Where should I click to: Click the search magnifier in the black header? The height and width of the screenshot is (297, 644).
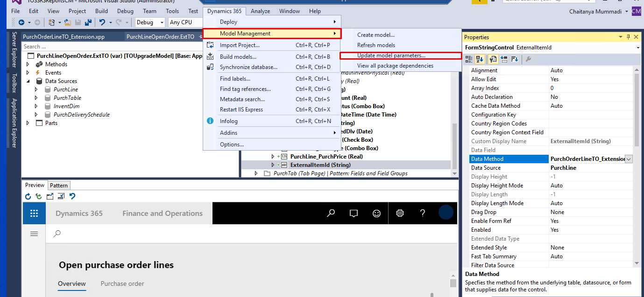331,214
